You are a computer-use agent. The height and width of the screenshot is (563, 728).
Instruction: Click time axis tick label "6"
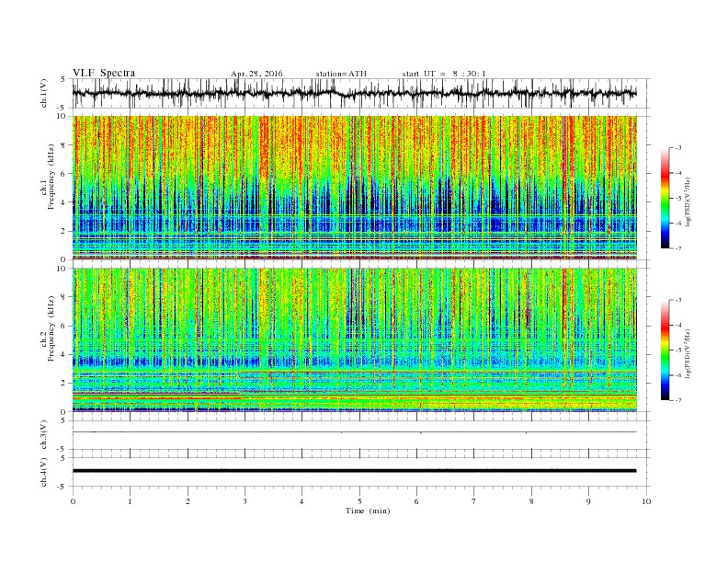pos(417,501)
